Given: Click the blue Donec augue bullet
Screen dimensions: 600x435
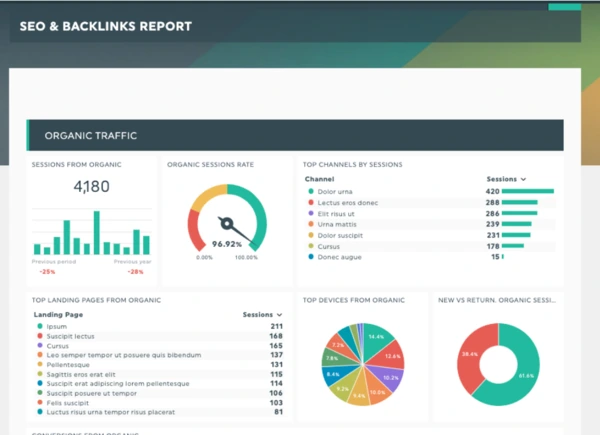Looking at the screenshot, I should point(311,257).
